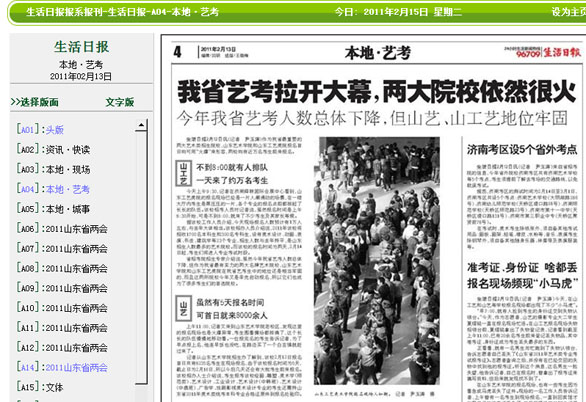Viewport: 586px width, 402px height.
Task: Click the main headline 我省艺考拉开大幕
Action: click(376, 92)
